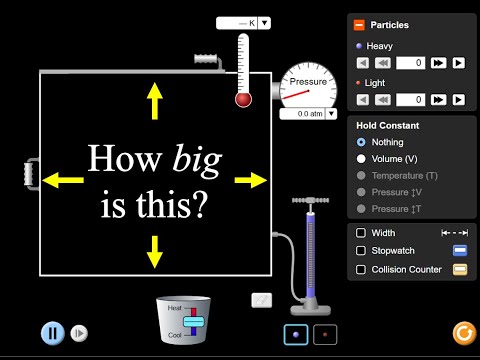Click the Heat/Cool slider handle

click(x=193, y=322)
